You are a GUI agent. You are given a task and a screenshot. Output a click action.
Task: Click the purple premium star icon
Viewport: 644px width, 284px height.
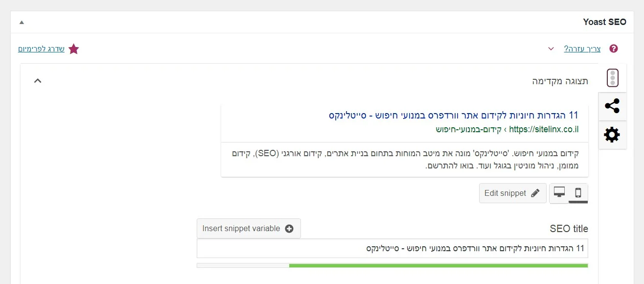pyautogui.click(x=74, y=49)
